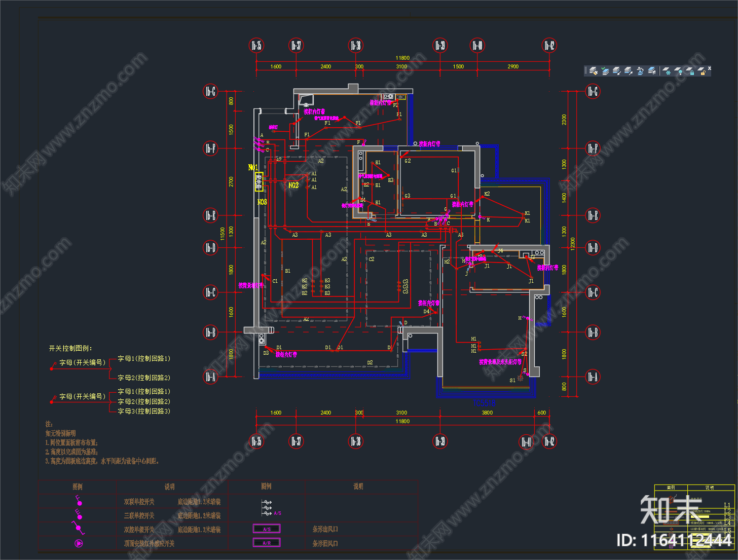Select note line 2.高度以完成面为基准

[x=71, y=452]
